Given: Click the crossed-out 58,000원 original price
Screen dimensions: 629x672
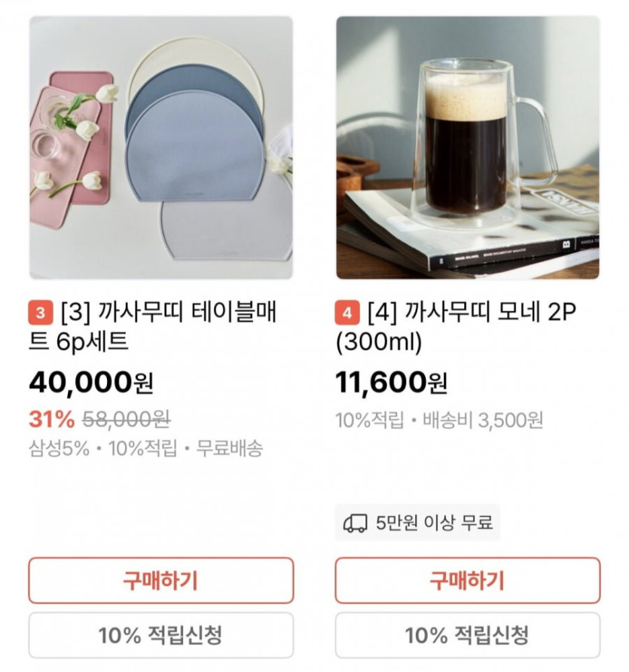Looking at the screenshot, I should pos(126,419).
